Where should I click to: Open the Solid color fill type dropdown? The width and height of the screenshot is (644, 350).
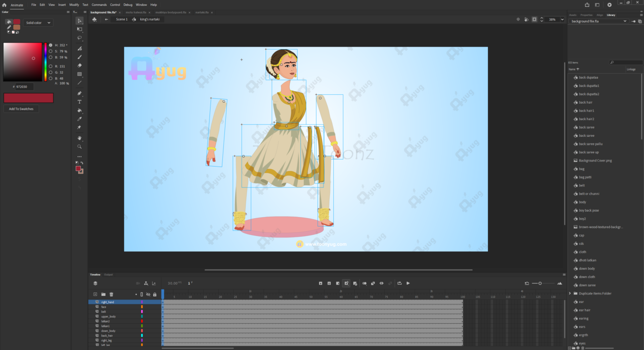click(x=39, y=23)
